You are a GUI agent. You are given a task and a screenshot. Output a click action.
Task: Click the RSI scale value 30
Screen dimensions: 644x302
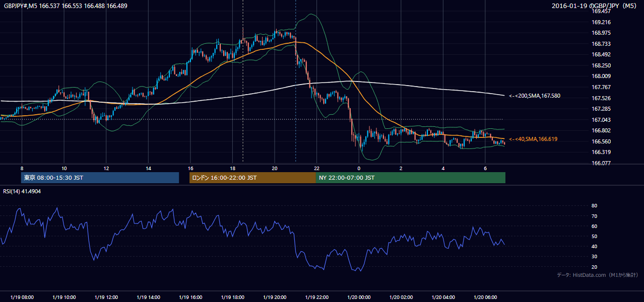[x=595, y=257]
